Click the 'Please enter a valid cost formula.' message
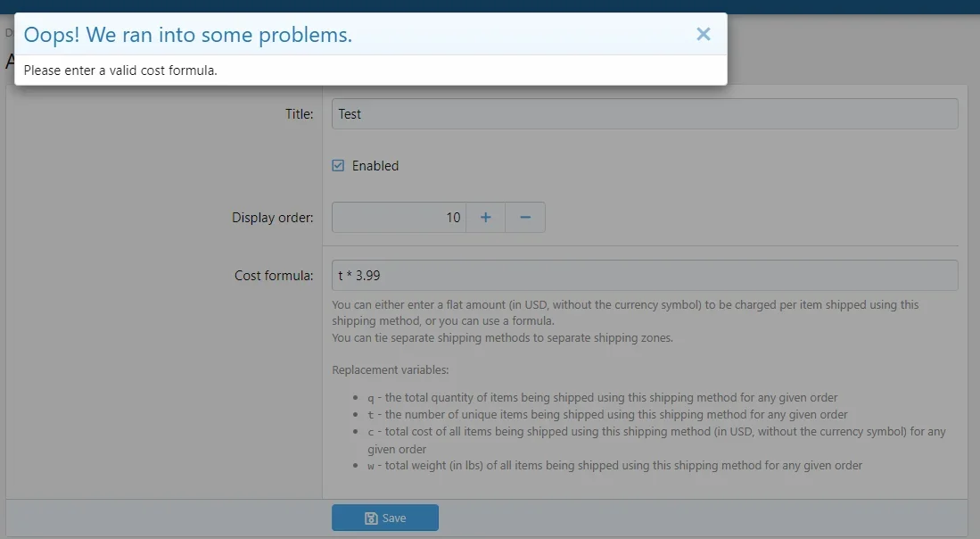Image resolution: width=980 pixels, height=539 pixels. click(120, 70)
